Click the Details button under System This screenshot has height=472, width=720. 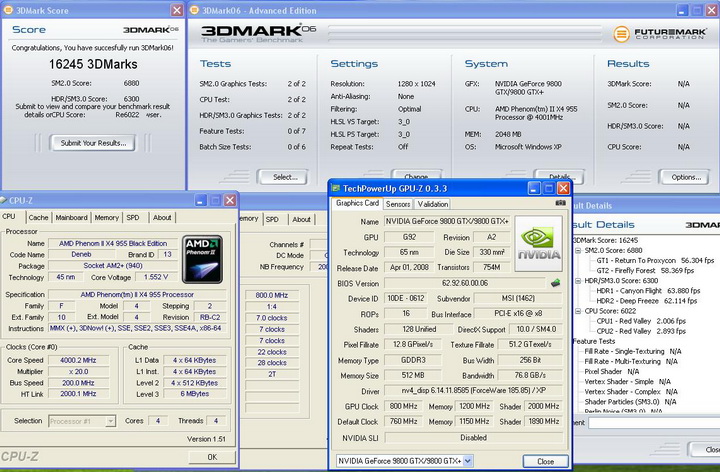(x=559, y=177)
